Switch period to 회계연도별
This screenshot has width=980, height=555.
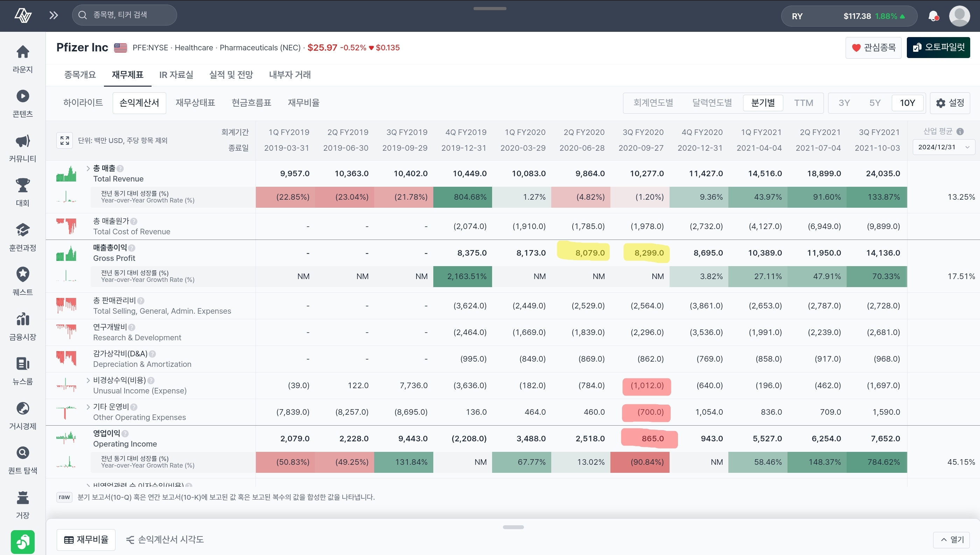tap(653, 103)
